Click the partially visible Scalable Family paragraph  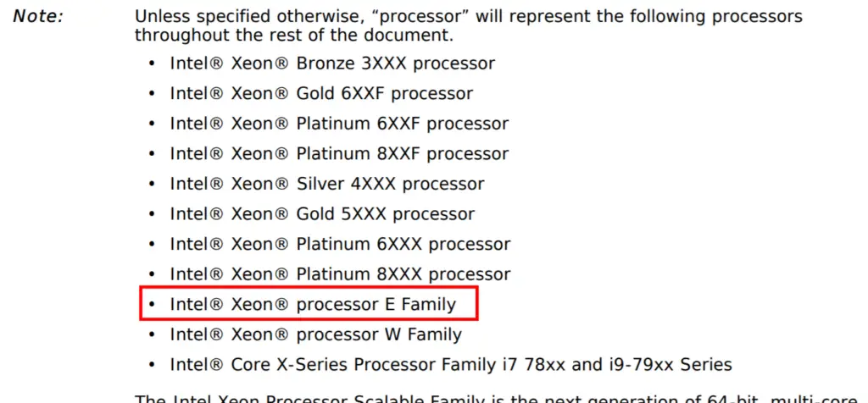495,398
